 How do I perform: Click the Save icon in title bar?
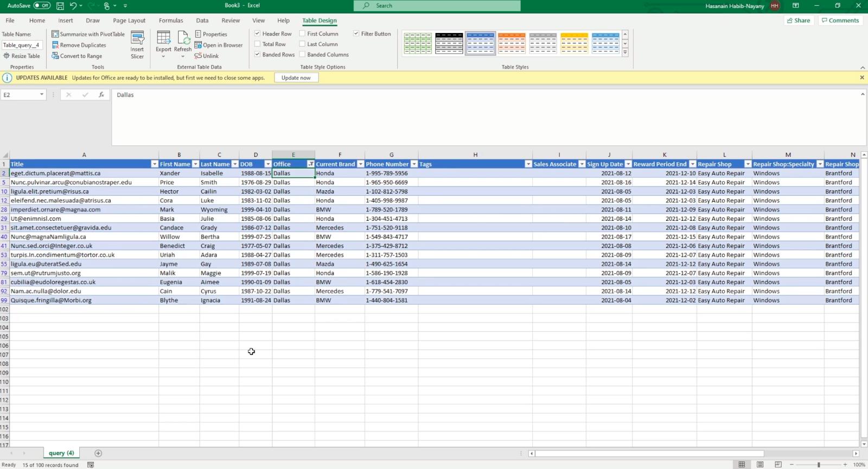click(60, 5)
